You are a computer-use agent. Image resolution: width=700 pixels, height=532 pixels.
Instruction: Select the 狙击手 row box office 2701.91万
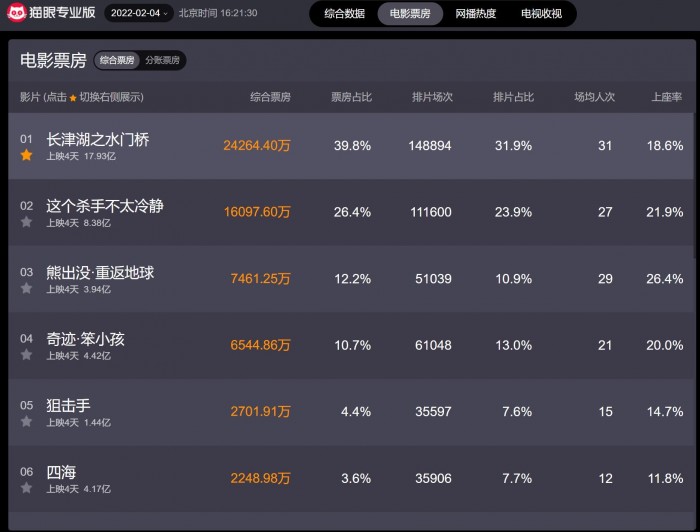(x=260, y=411)
